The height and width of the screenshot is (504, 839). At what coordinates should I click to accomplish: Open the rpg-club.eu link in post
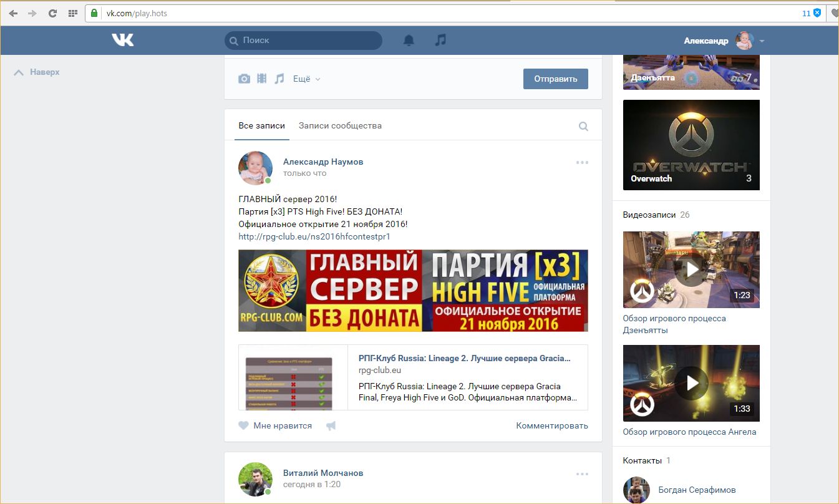click(314, 236)
